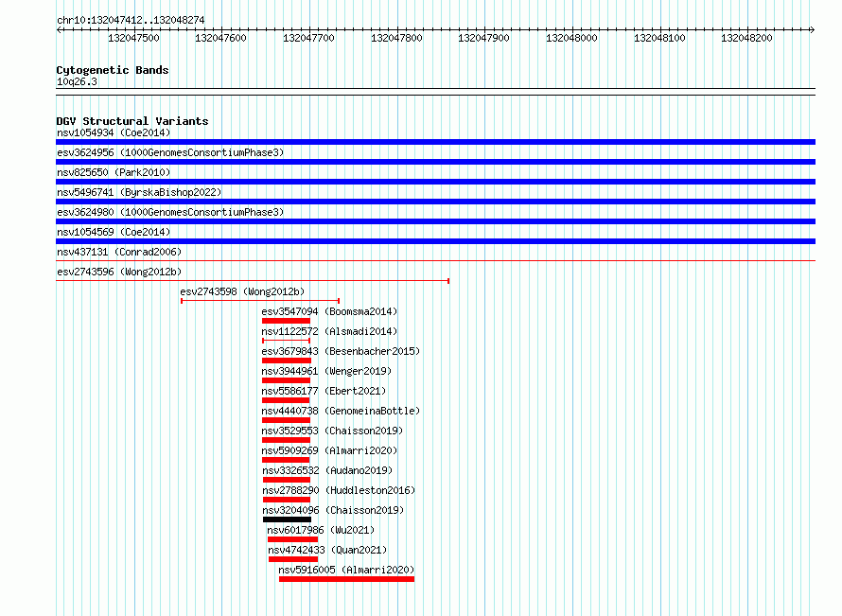The width and height of the screenshot is (842, 616).
Task: Open nsv5909269 (Almarri2020) label
Action: (329, 450)
